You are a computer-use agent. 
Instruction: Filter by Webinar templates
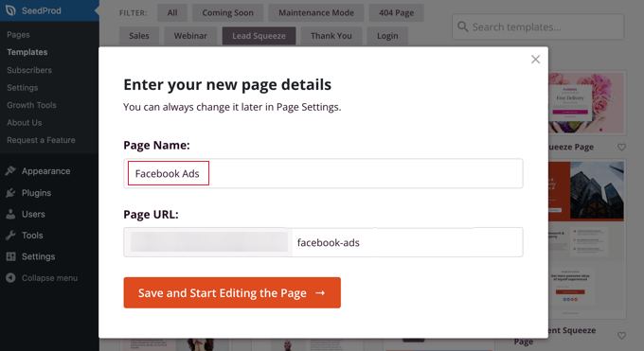190,36
